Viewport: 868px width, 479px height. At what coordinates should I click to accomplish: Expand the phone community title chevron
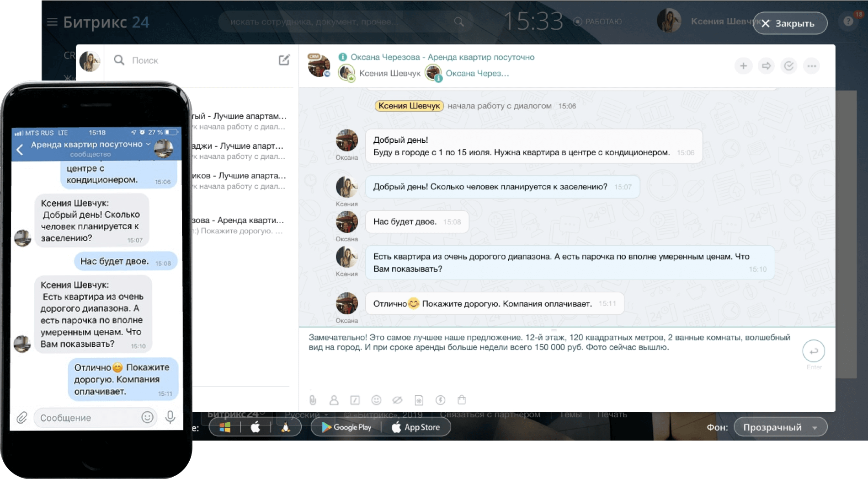click(148, 144)
